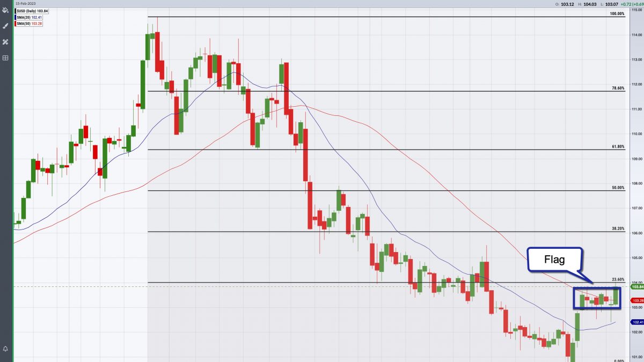Click the 110.00 price axis label
This screenshot has width=644, height=362.
pyautogui.click(x=638, y=134)
